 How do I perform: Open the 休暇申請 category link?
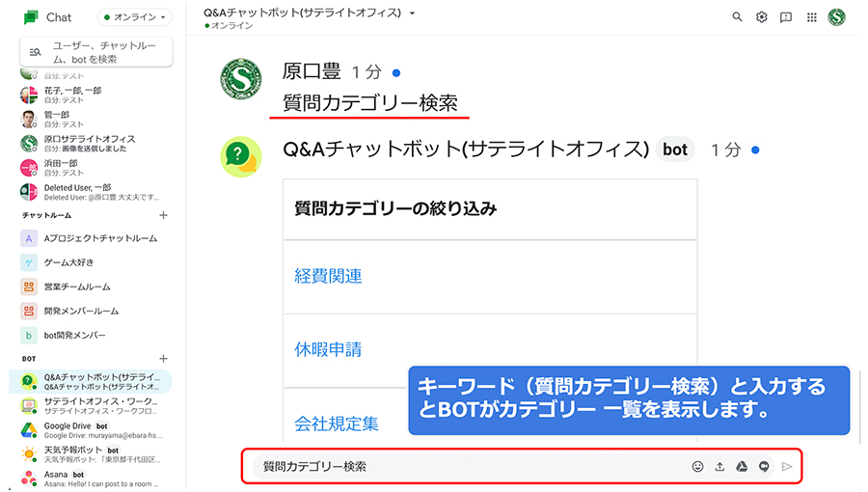pos(328,349)
